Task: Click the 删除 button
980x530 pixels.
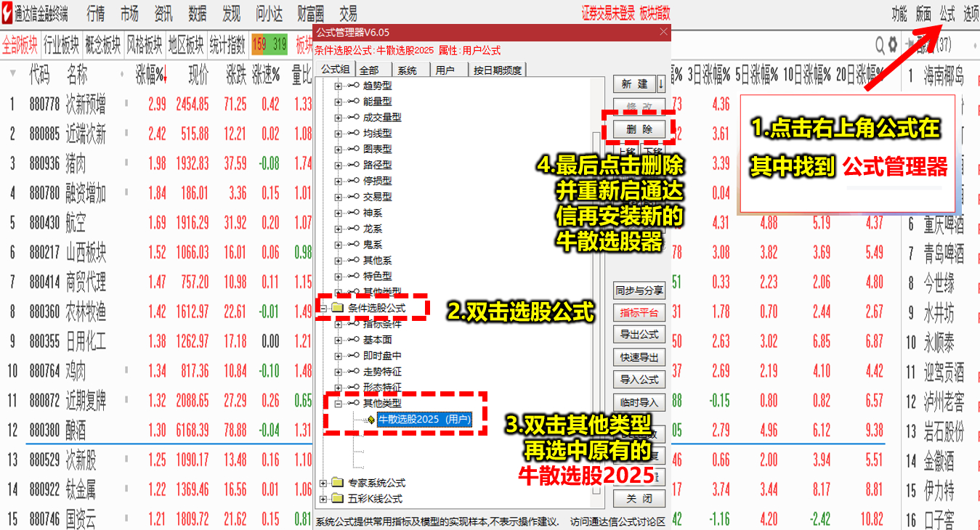Action: (x=639, y=129)
